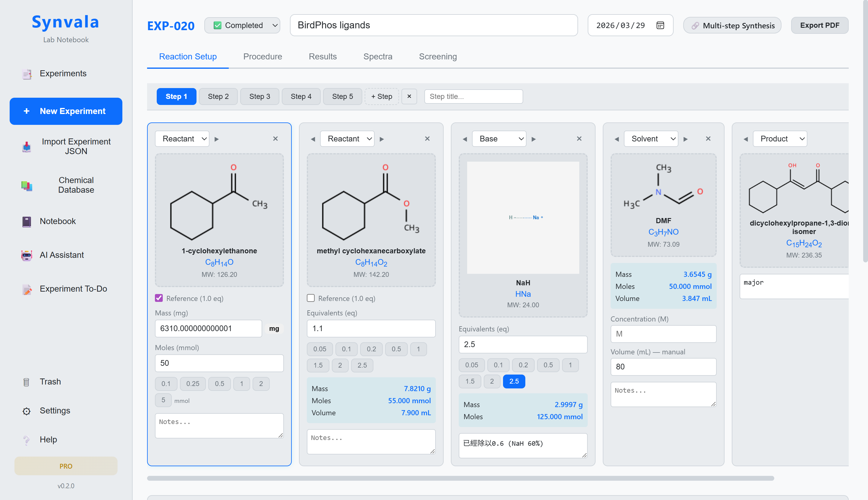This screenshot has height=500, width=868.
Task: Click the horizontal scrollbar under reagent cards
Action: tap(461, 478)
